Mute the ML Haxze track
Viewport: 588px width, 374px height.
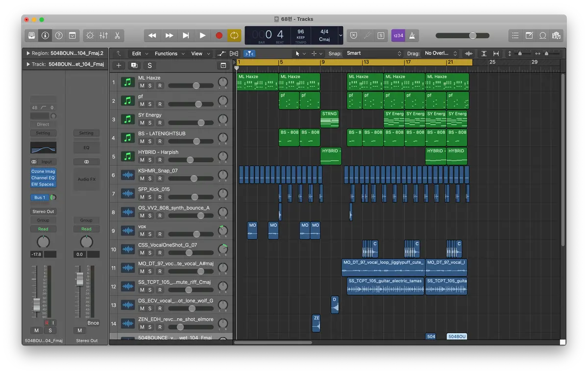click(x=142, y=86)
